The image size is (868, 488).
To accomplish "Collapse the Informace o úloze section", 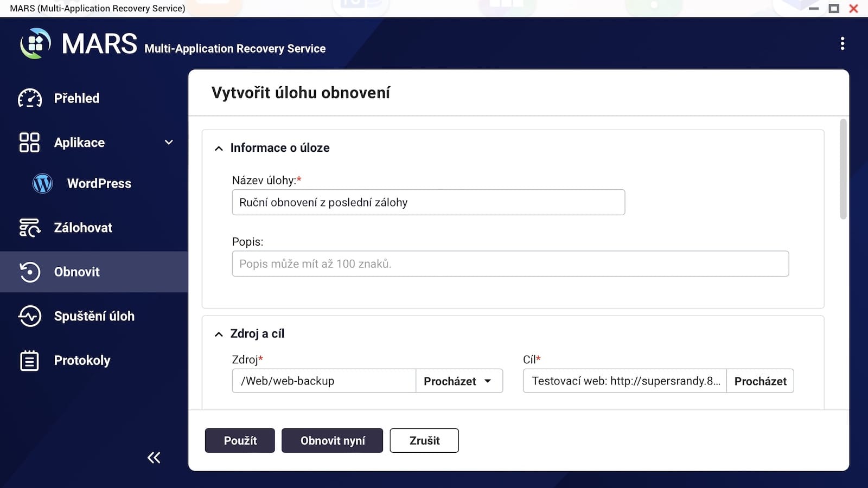I will [219, 148].
